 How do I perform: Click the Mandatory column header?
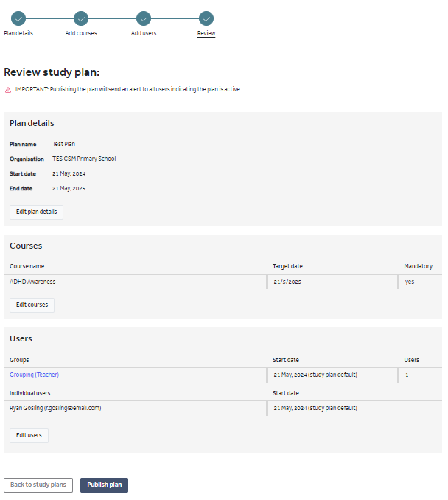click(x=418, y=266)
